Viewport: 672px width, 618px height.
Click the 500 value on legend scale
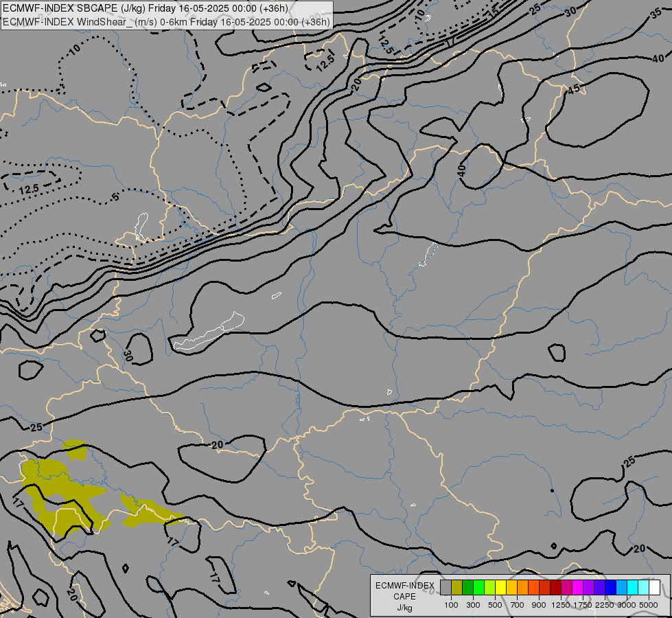click(495, 605)
